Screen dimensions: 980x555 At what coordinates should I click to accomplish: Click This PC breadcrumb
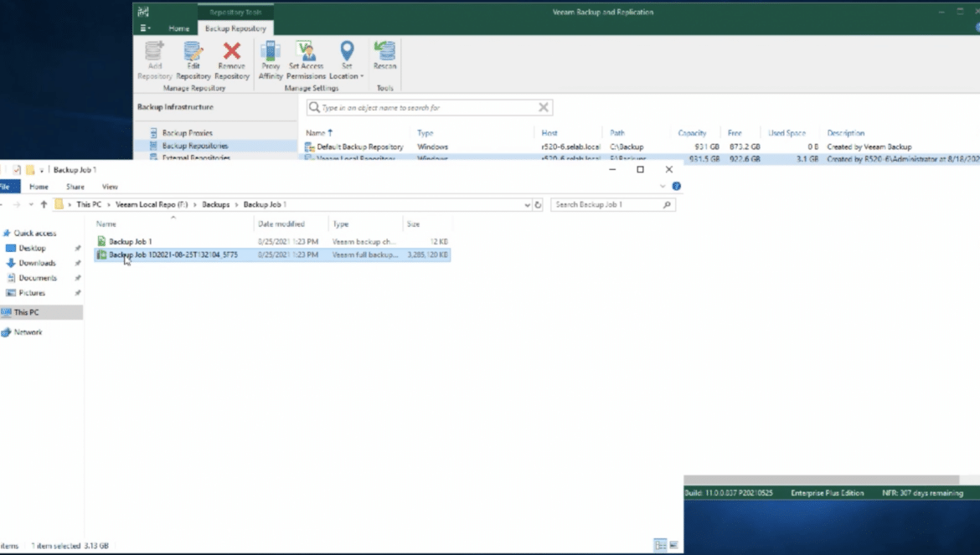89,204
